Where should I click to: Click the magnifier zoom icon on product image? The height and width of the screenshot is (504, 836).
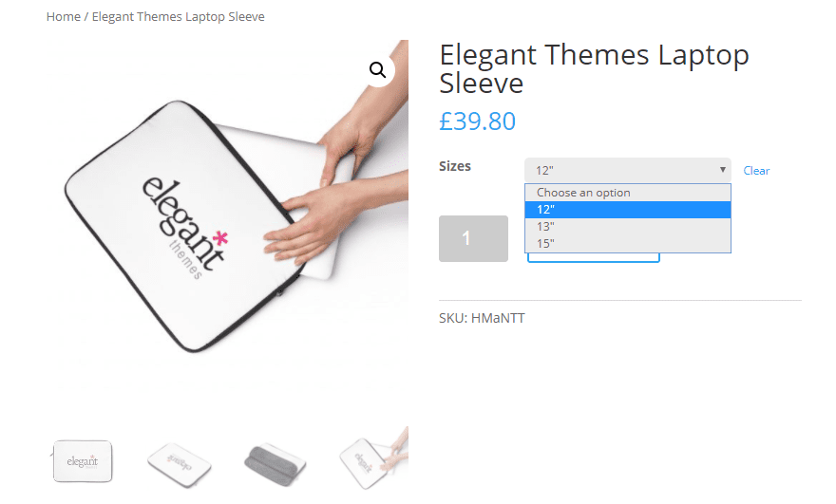[x=377, y=70]
